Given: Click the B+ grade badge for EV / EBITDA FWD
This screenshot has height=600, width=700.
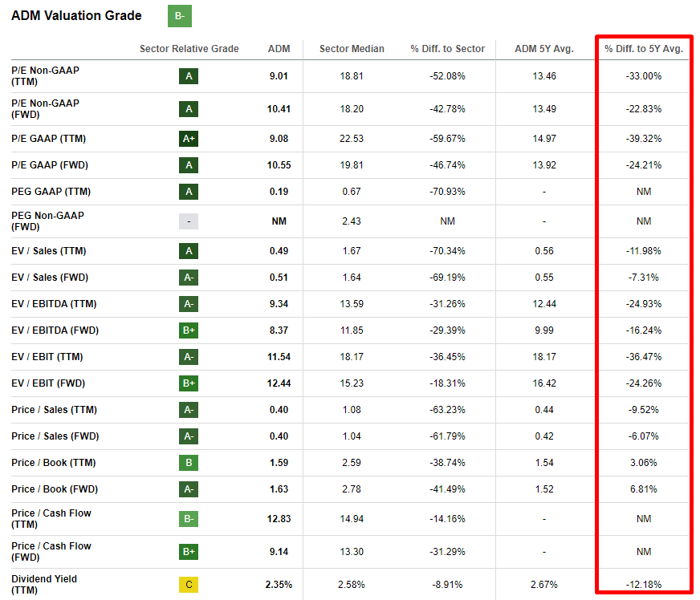Looking at the screenshot, I should coord(188,330).
